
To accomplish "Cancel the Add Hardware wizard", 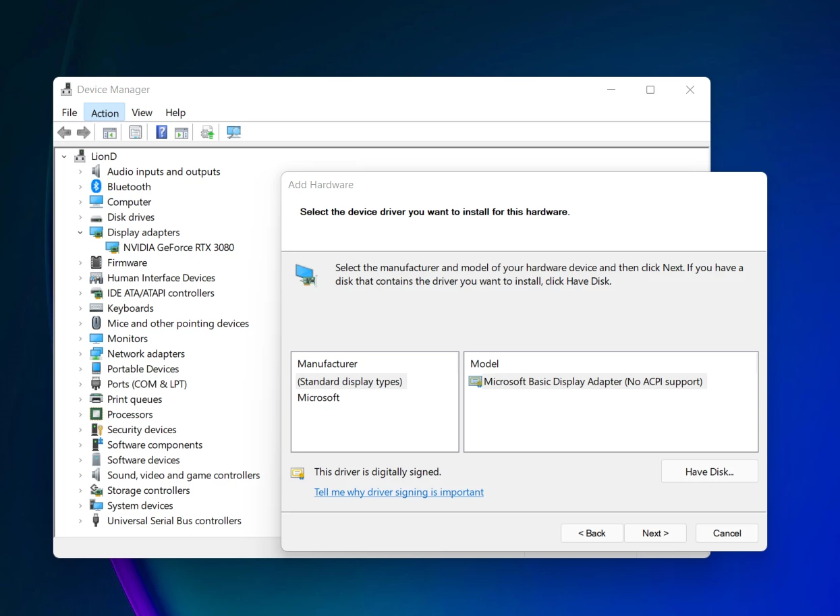I will (727, 533).
